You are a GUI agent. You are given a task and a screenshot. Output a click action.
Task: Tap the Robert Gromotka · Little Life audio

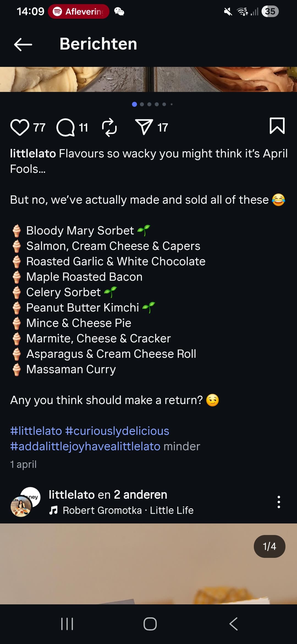coord(128,510)
